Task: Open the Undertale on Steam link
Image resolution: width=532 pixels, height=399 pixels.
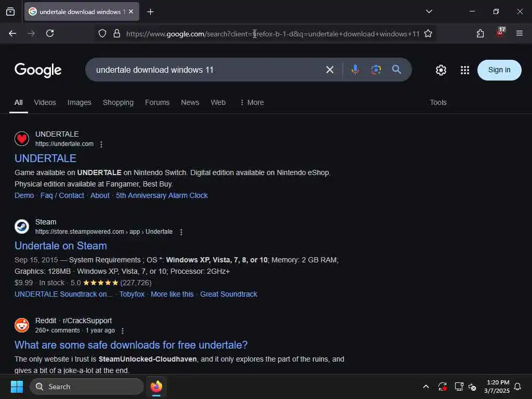Action: point(61,246)
